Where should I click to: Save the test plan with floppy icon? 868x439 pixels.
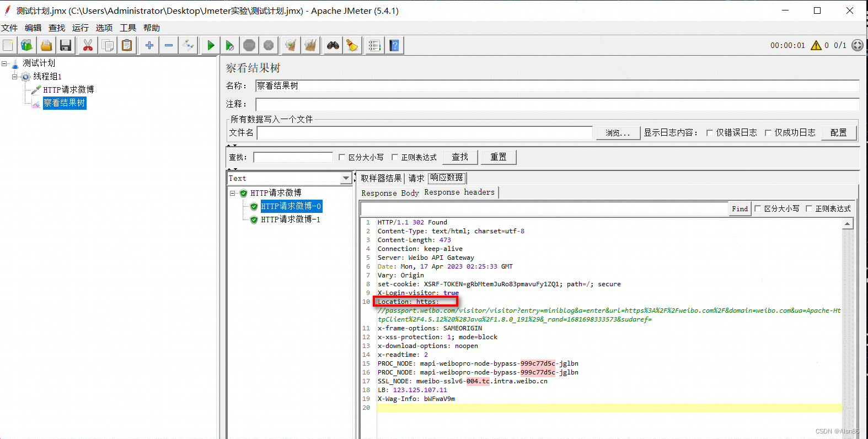tap(66, 45)
